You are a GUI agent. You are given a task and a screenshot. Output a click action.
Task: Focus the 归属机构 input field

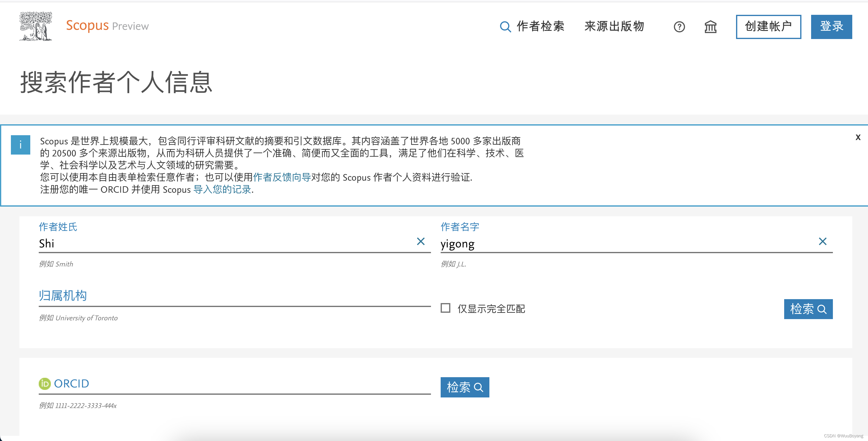[235, 296]
